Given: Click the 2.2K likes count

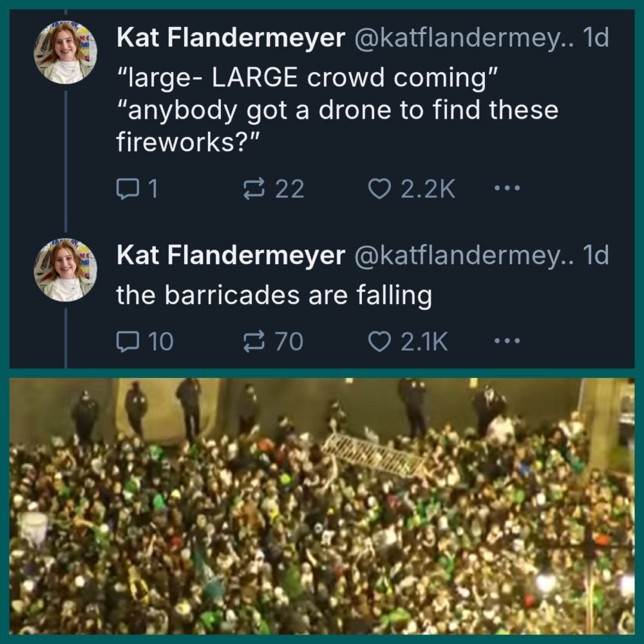Looking at the screenshot, I should coord(428,189).
